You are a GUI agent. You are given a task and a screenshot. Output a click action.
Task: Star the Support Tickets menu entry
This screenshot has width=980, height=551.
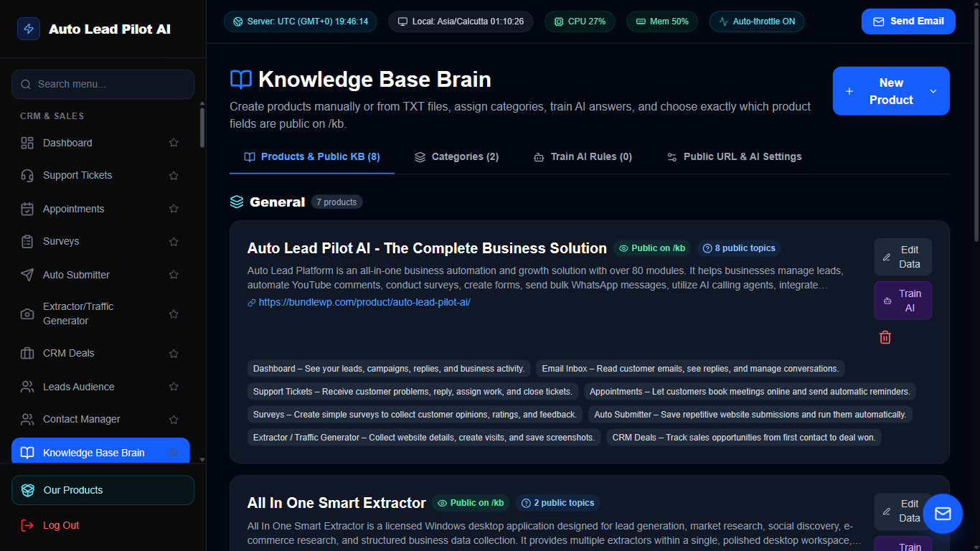click(174, 176)
